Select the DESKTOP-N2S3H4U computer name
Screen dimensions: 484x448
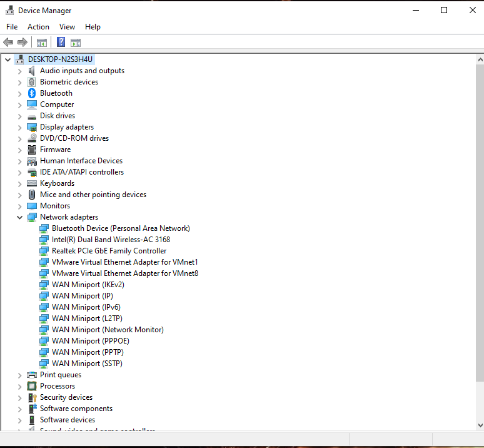click(x=60, y=59)
